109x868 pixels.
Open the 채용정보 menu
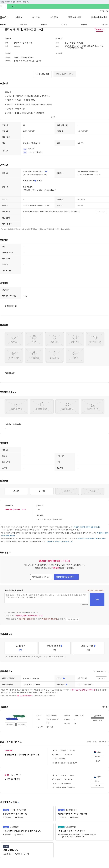click(18, 18)
